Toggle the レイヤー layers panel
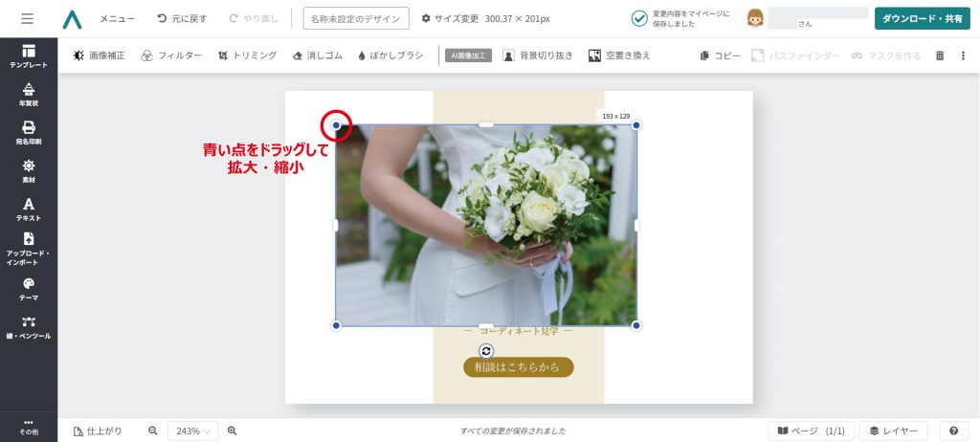The image size is (980, 442). [893, 431]
